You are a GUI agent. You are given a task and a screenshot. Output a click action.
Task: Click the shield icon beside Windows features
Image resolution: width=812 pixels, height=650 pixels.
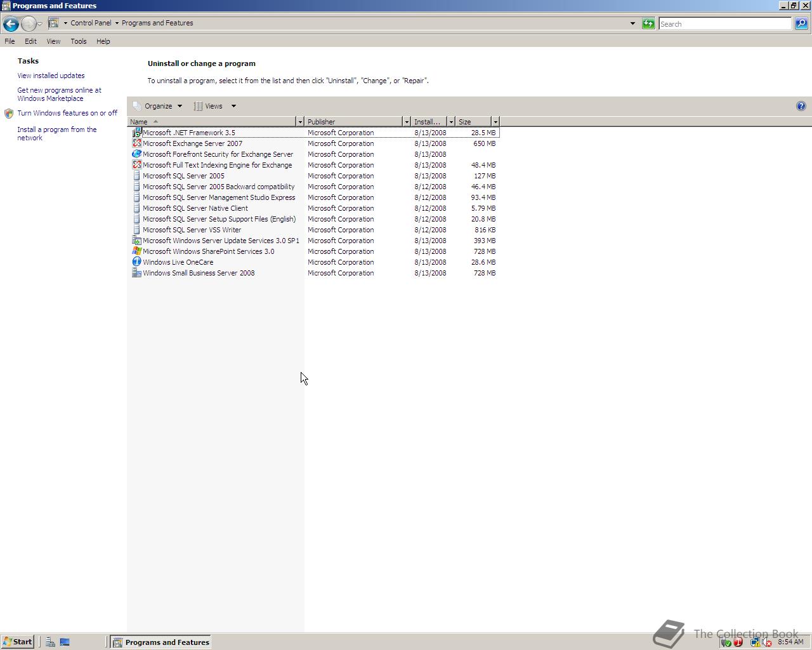click(x=9, y=114)
